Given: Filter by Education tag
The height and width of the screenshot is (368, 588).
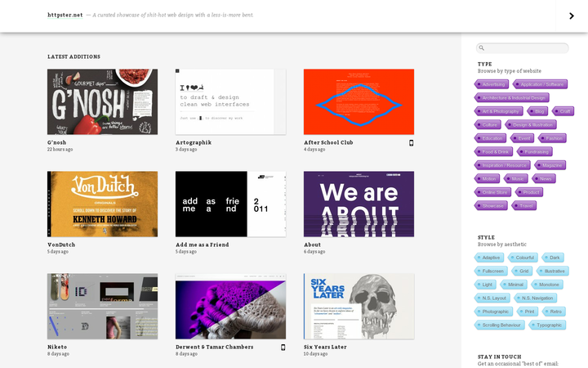Looking at the screenshot, I should click(491, 138).
